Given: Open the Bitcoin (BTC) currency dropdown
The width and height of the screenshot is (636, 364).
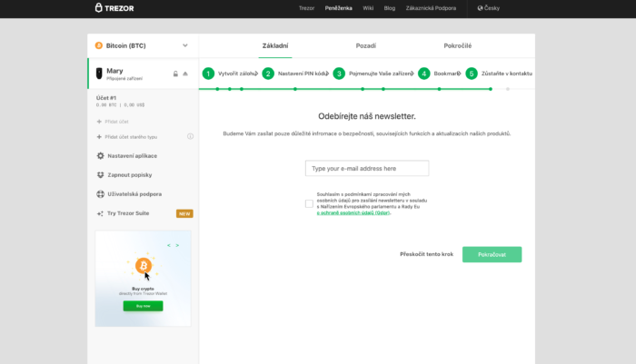Looking at the screenshot, I should (x=143, y=44).
